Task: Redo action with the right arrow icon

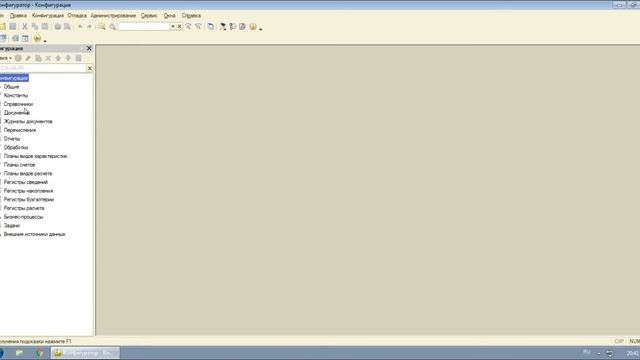Action: click(x=89, y=27)
